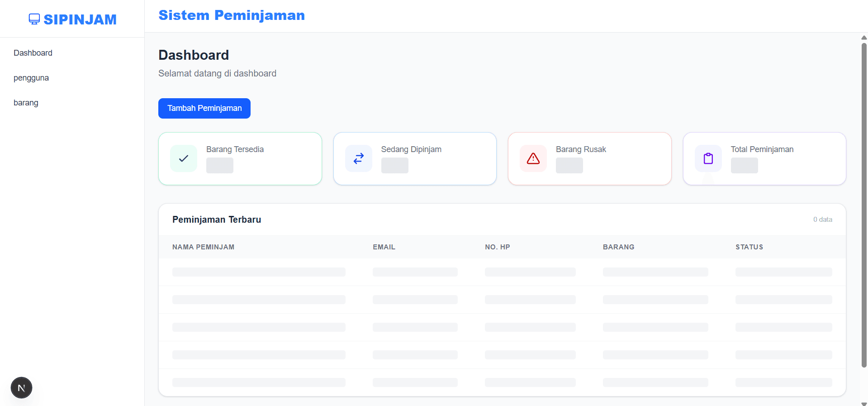Open the Dashboard sidebar menu item
The image size is (868, 406).
[x=33, y=53]
